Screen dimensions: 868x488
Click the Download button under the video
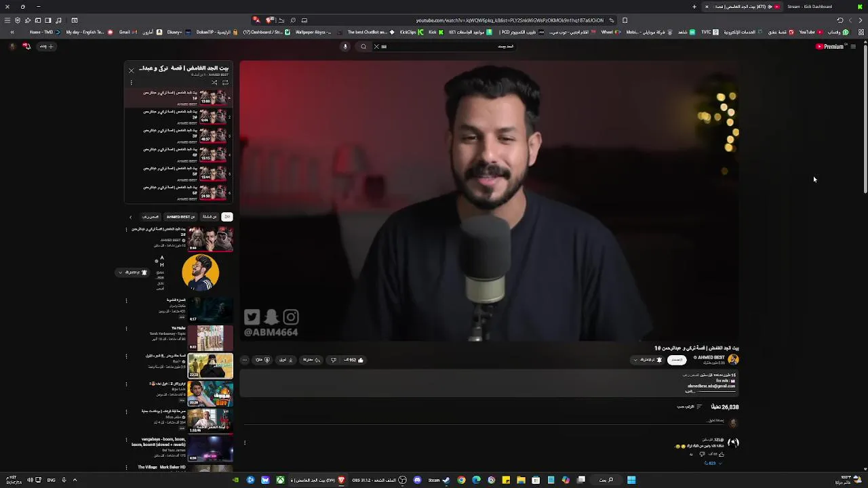(286, 360)
